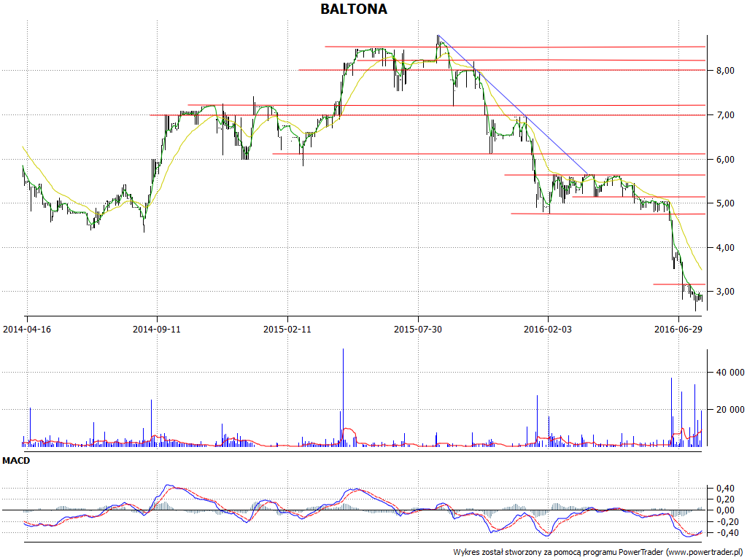
Task: Click the PowerTrader credit text
Action: click(599, 553)
